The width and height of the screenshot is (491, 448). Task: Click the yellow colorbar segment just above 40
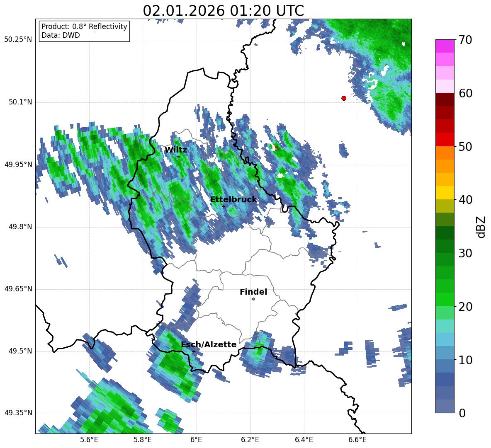click(445, 193)
